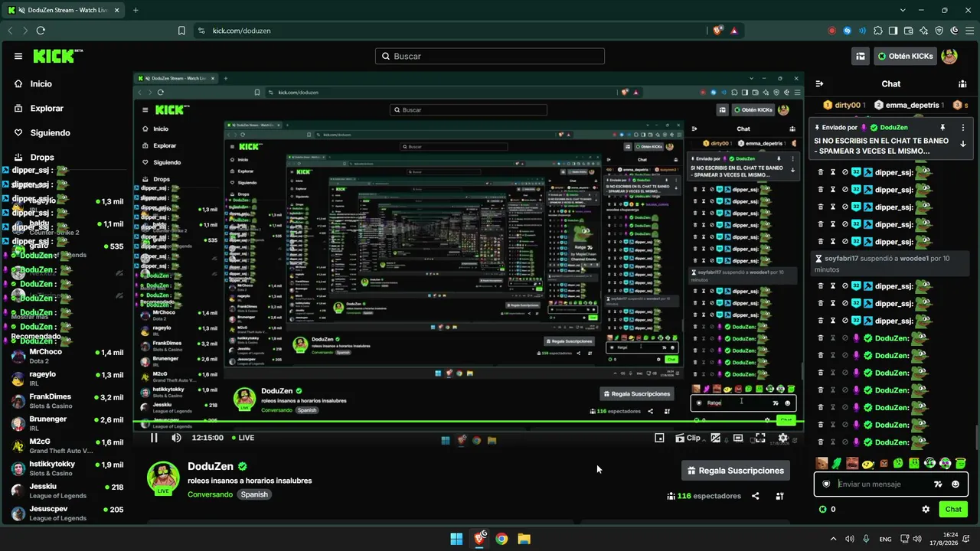Bookmark this page in the address bar
980x551 pixels.
click(181, 31)
